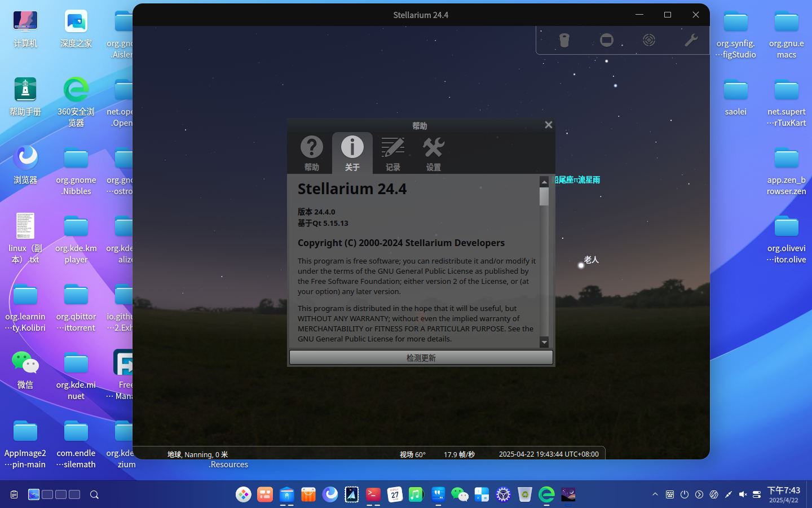Click location 地球, Nanning in status bar
The image size is (812, 508).
(x=197, y=454)
